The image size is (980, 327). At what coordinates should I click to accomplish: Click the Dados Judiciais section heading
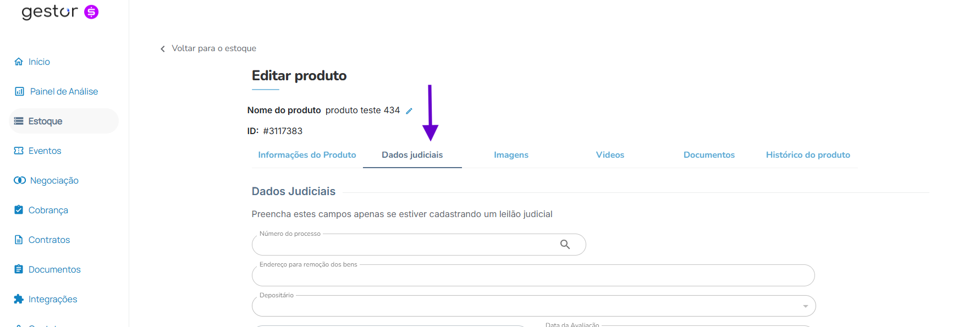[x=293, y=191]
